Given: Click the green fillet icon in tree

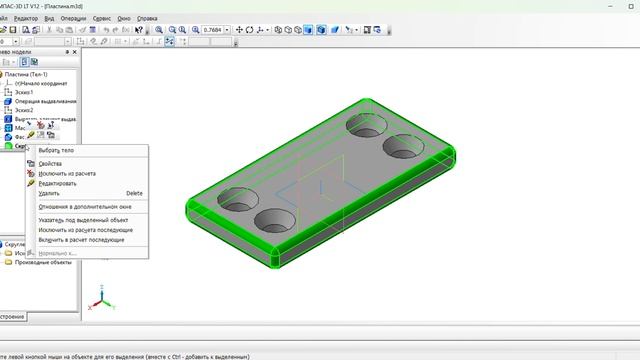Looking at the screenshot, I should (8, 146).
